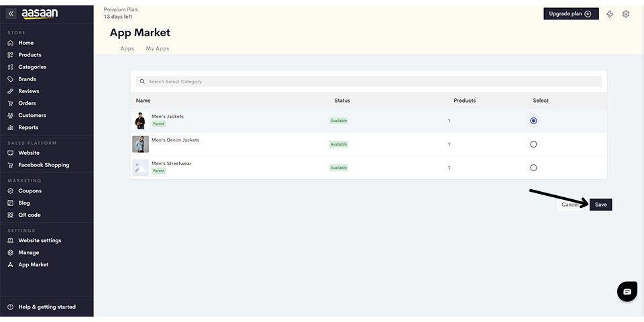Switch to the My Apps tab
The width and height of the screenshot is (644, 322).
pos(158,49)
